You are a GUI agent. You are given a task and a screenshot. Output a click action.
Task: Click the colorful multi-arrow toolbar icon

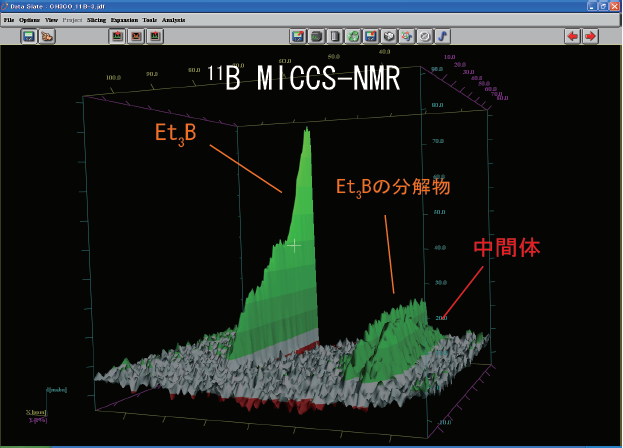(406, 36)
